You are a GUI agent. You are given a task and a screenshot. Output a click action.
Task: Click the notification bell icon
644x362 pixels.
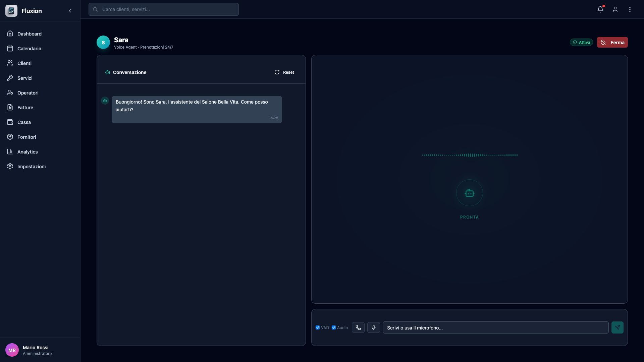[x=600, y=9]
